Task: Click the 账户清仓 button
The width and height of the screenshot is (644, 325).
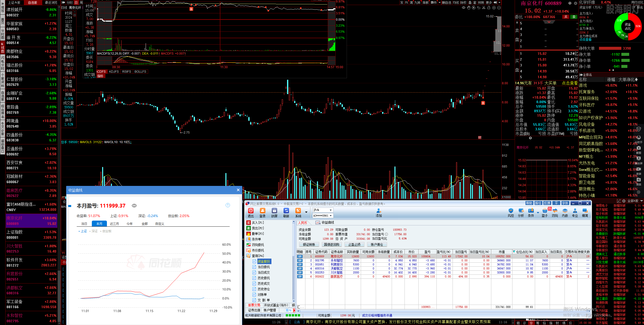Action: tap(377, 245)
